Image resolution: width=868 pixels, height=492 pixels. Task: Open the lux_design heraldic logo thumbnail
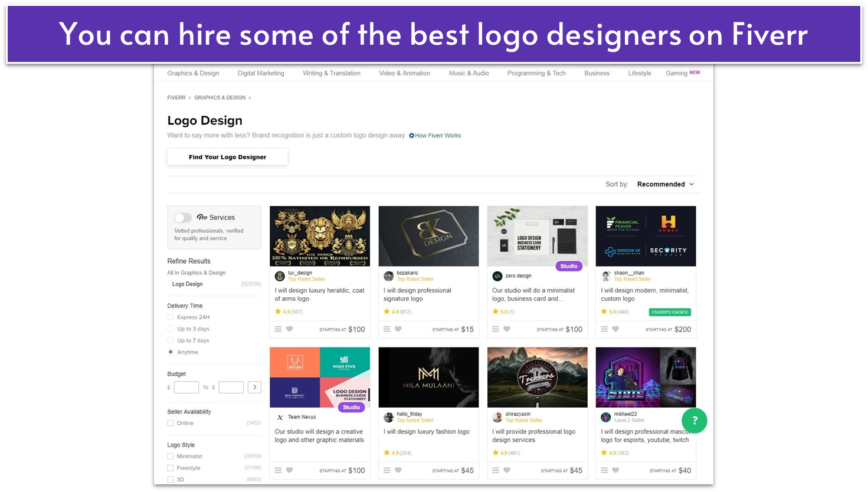(320, 236)
